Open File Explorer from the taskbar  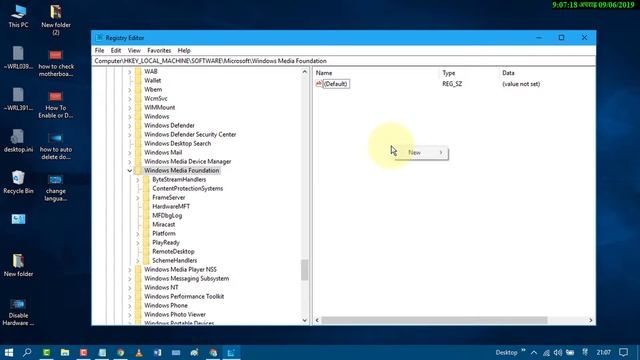(65, 352)
